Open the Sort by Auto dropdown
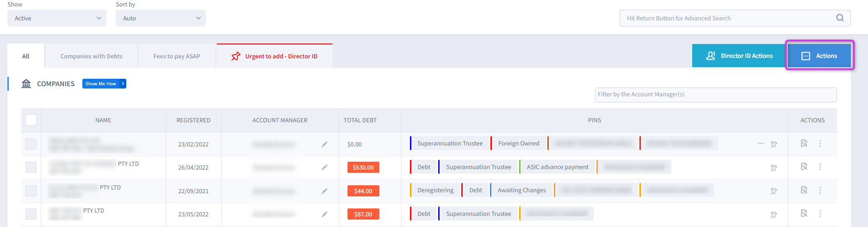 pos(161,18)
